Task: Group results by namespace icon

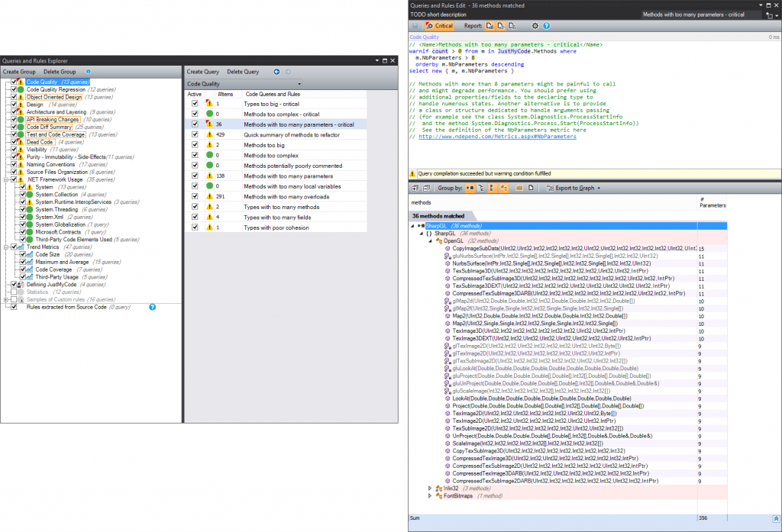Action: point(481,188)
